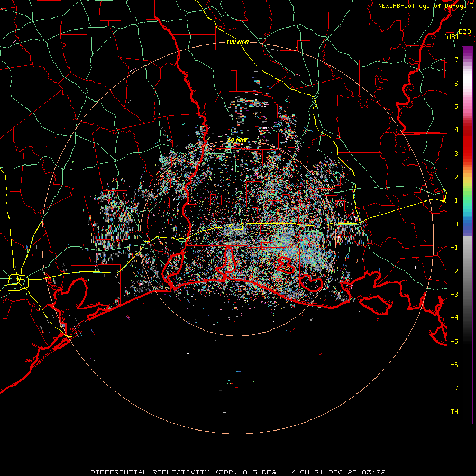Screen dimensions: 476x476
Task: Click the "-5" tick on the color scale
Action: [454, 342]
